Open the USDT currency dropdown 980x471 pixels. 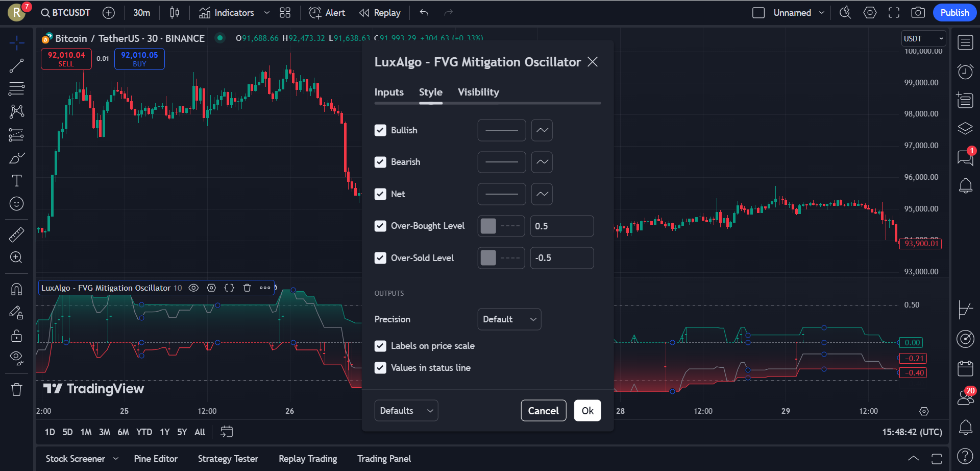point(923,39)
